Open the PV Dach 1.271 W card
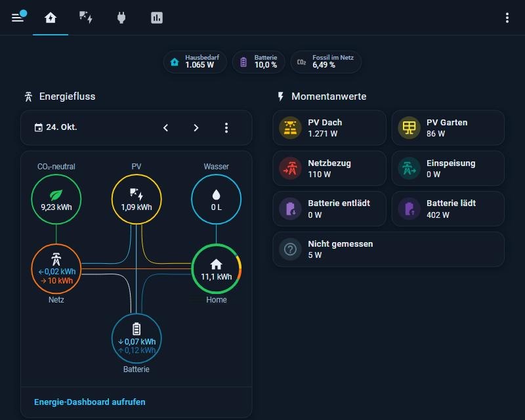 point(329,127)
